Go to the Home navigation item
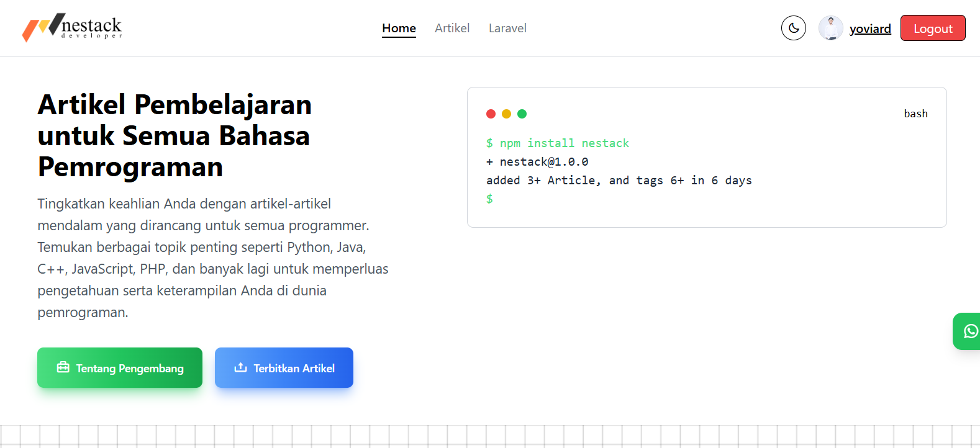Viewport: 980px width, 448px height. coord(399,28)
